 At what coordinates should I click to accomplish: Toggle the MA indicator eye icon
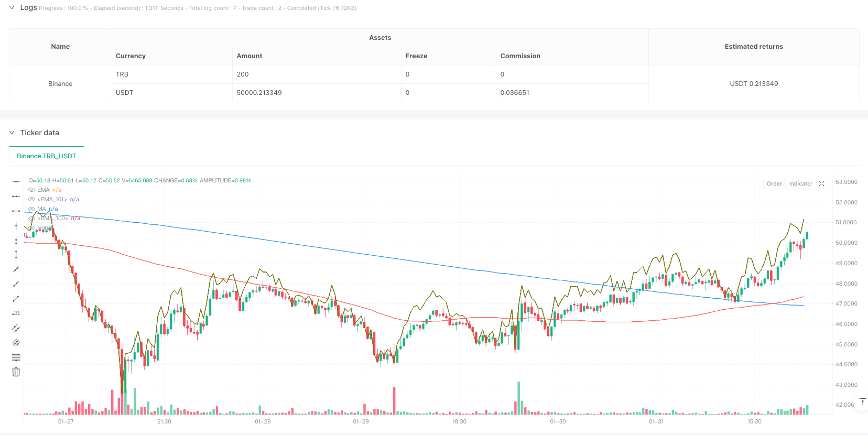click(x=32, y=209)
